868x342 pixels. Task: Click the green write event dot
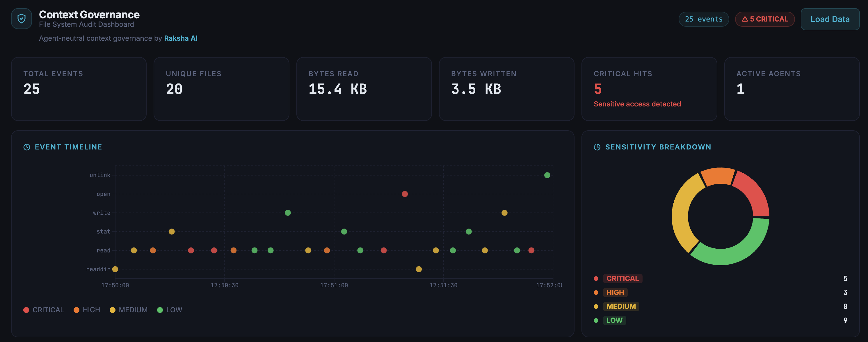click(x=288, y=213)
